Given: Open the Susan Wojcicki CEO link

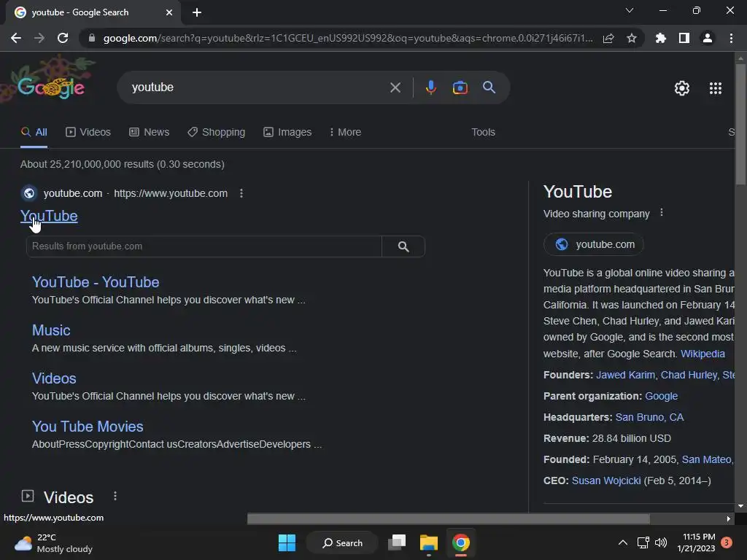Looking at the screenshot, I should pos(606,481).
